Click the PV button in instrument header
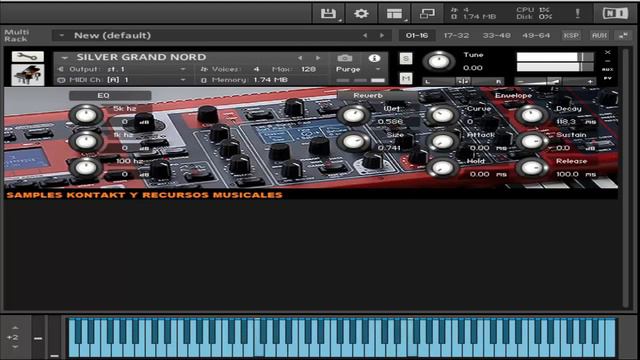The image size is (640, 360). 607,78
